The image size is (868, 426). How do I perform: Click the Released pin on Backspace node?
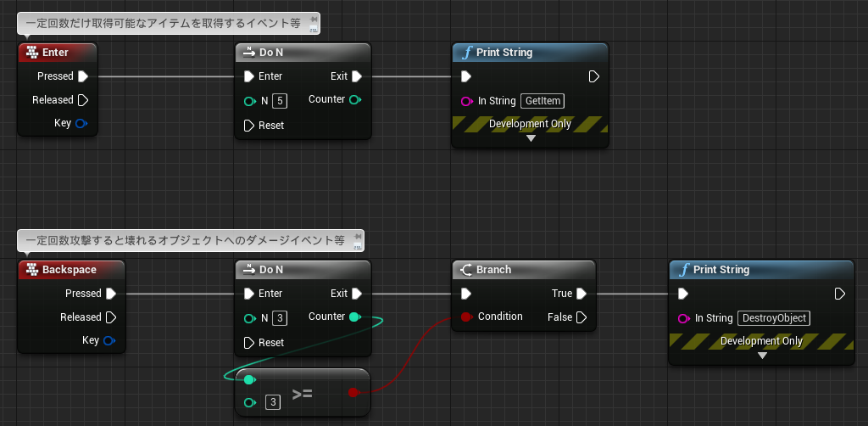pyautogui.click(x=111, y=317)
